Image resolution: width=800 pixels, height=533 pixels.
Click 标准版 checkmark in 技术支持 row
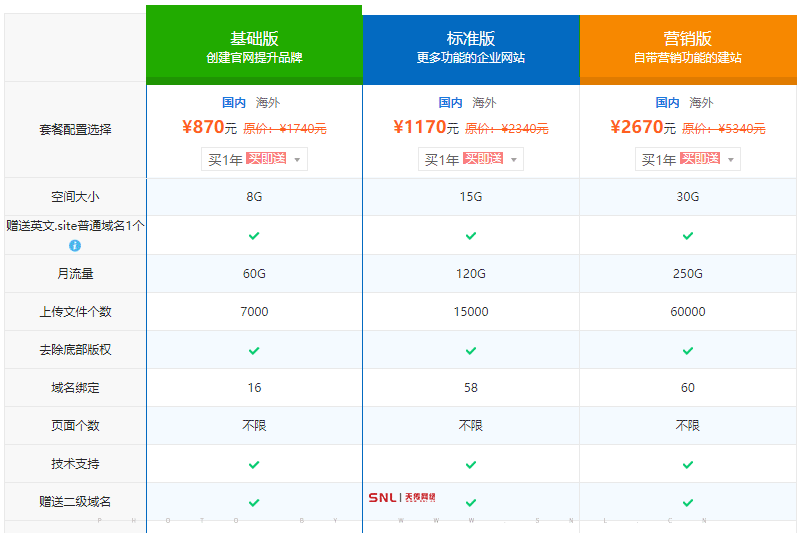tap(471, 464)
